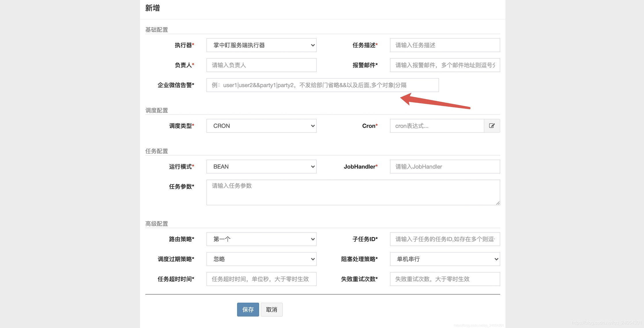
Task: Select the 失败重试次数 input field
Action: 444,279
